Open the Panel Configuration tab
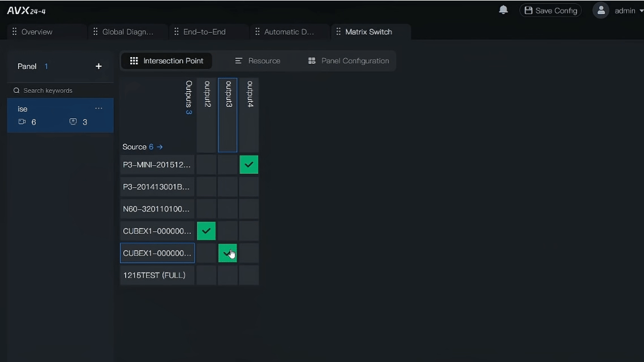This screenshot has width=644, height=362. pyautogui.click(x=348, y=61)
